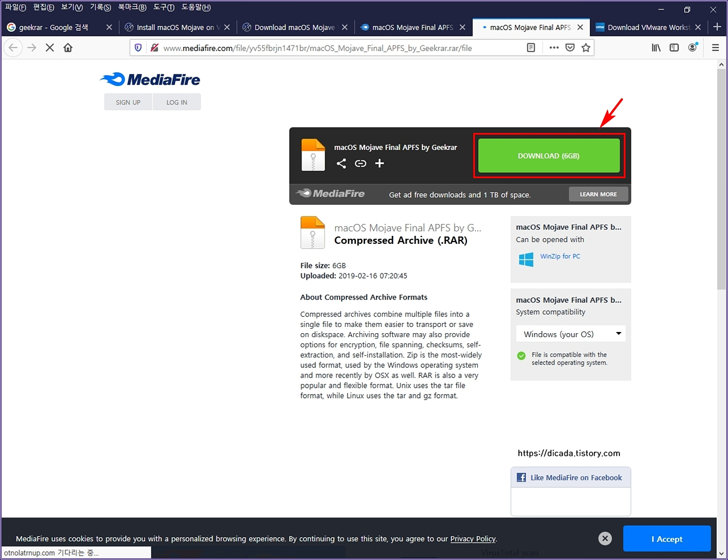Click the Save to Pocket icon
The image size is (728, 560).
pyautogui.click(x=570, y=48)
